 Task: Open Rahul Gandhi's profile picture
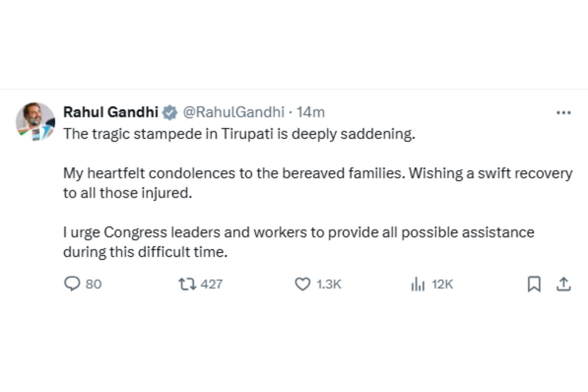pos(35,122)
